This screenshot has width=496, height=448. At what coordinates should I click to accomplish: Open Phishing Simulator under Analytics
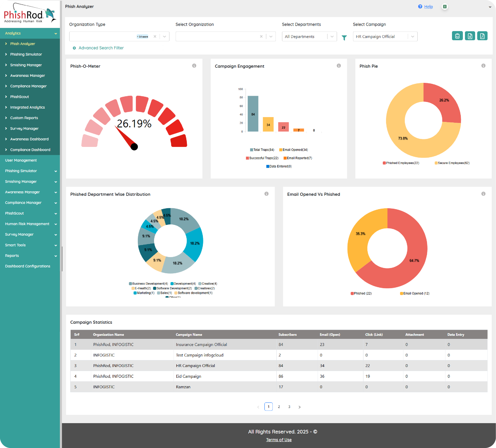coord(26,54)
